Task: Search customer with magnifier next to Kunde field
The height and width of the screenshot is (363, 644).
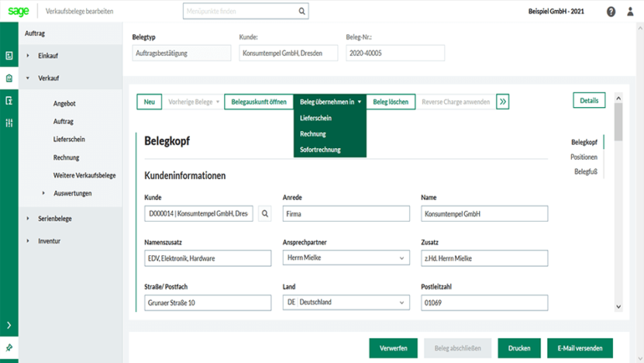Action: click(265, 213)
